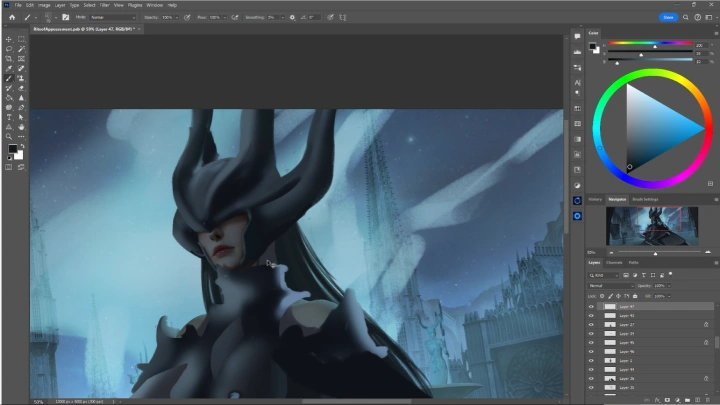720x405 pixels.
Task: Switch to the History tab
Action: (x=595, y=199)
